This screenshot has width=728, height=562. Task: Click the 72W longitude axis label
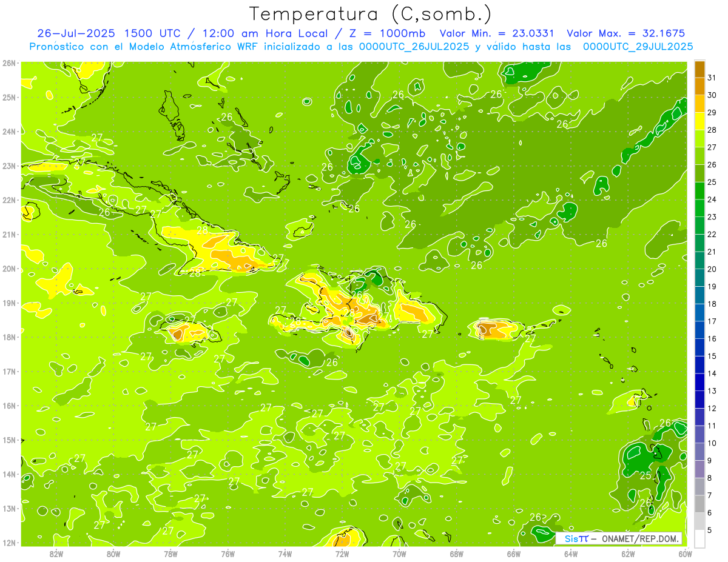(x=342, y=553)
